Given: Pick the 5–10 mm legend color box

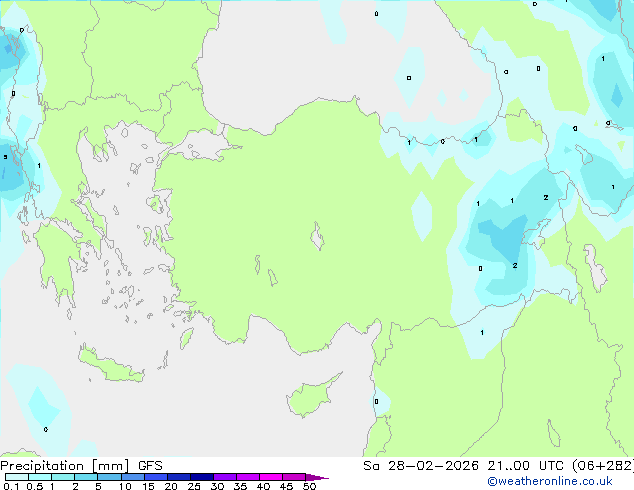Looking at the screenshot, I should tap(109, 477).
